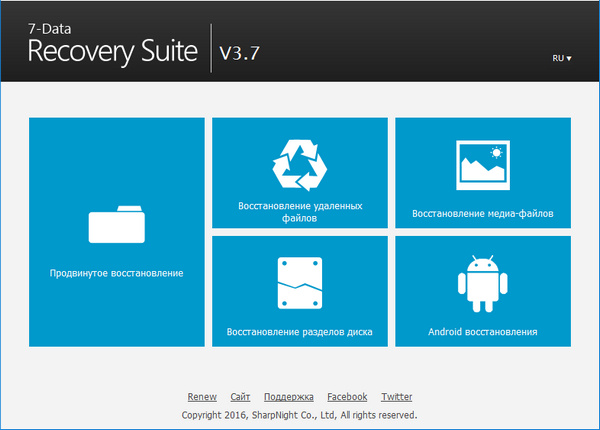
Task: Select 'Android восстановления' label
Action: coord(483,332)
